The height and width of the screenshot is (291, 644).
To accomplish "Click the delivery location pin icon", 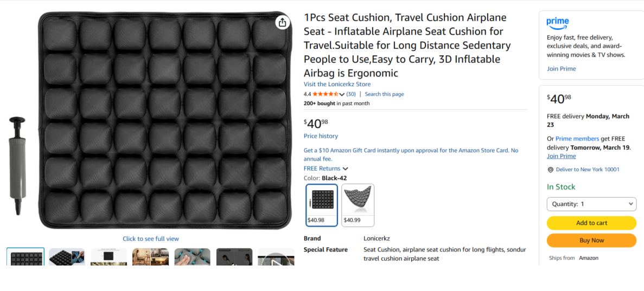I will click(x=550, y=170).
